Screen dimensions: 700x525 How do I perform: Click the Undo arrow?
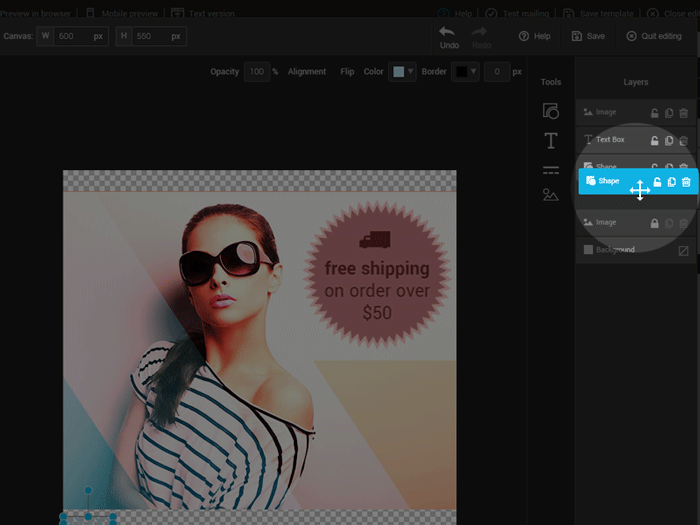[x=448, y=32]
